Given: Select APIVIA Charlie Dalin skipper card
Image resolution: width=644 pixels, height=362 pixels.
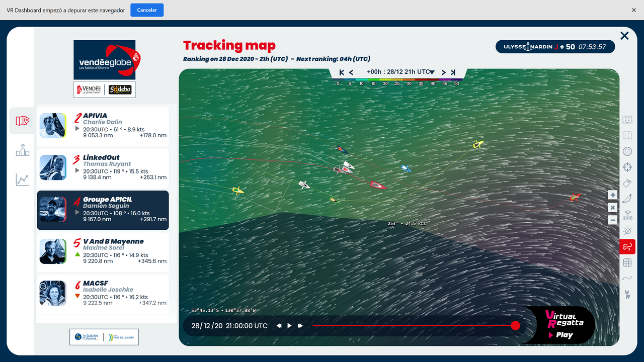Looking at the screenshot, I should pyautogui.click(x=103, y=126).
